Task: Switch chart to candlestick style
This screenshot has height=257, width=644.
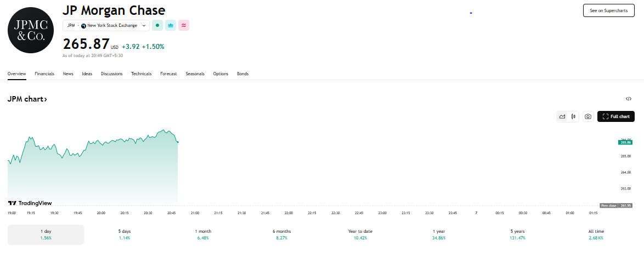Action: 573,117
